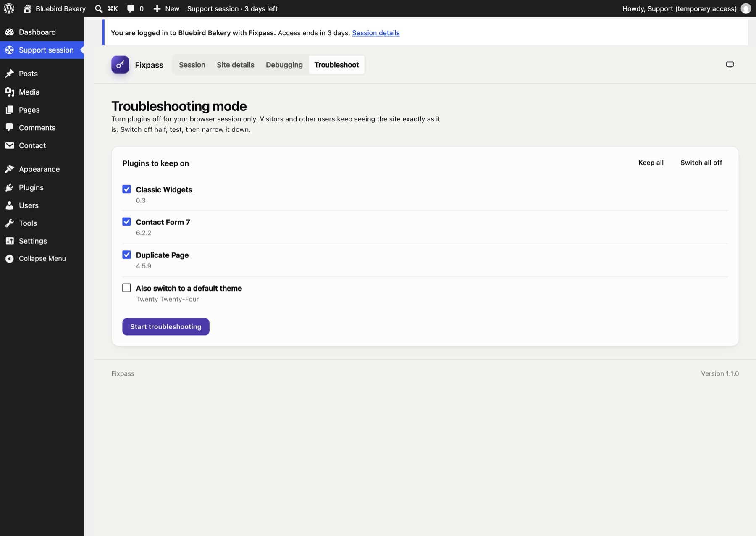The image size is (756, 536).
Task: Click the user avatar in the admin bar
Action: coord(746,8)
